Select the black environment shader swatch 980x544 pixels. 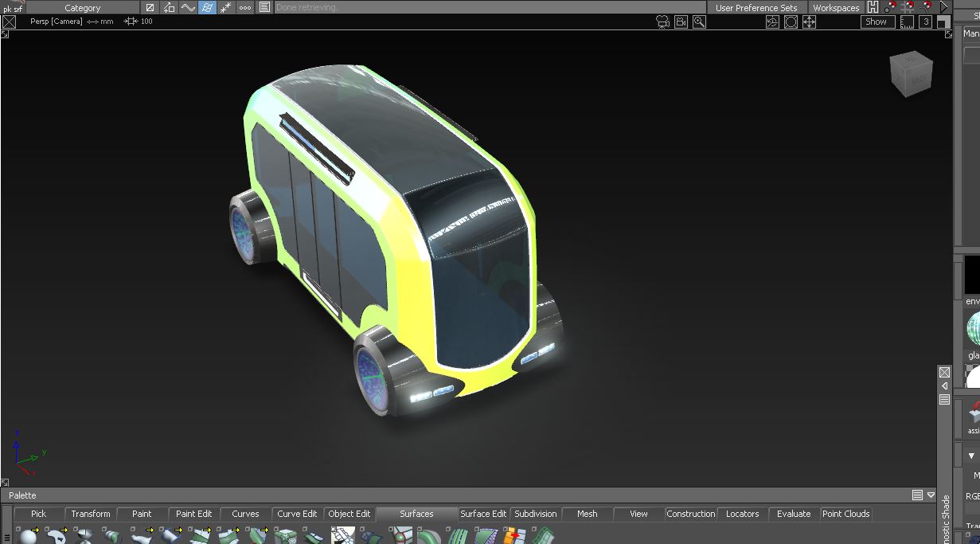[972, 276]
